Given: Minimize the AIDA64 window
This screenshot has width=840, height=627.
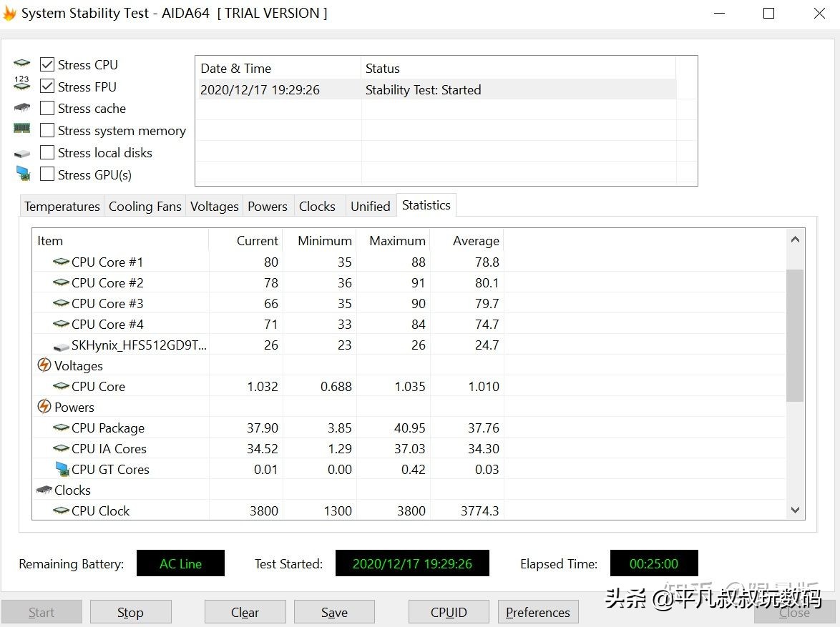Looking at the screenshot, I should pyautogui.click(x=720, y=14).
